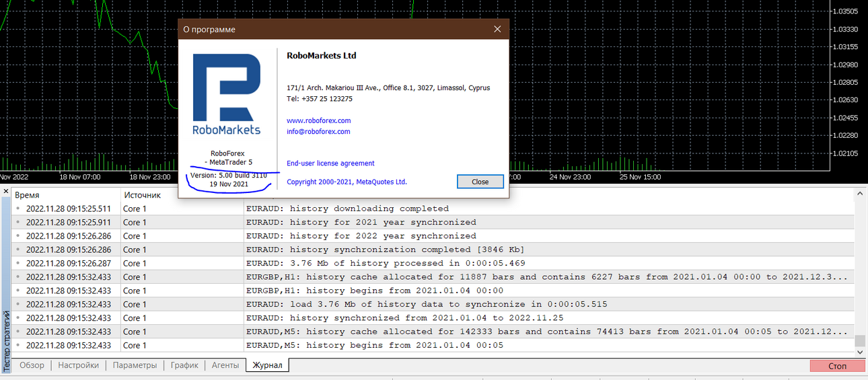Viewport: 868px width, 380px height.
Task: Select 'EURAUD: history downloading completed' log row
Action: (x=433, y=208)
